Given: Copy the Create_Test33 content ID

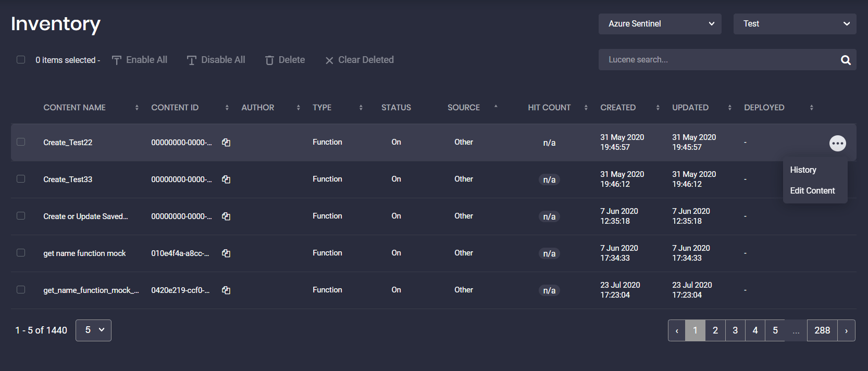Looking at the screenshot, I should (226, 180).
